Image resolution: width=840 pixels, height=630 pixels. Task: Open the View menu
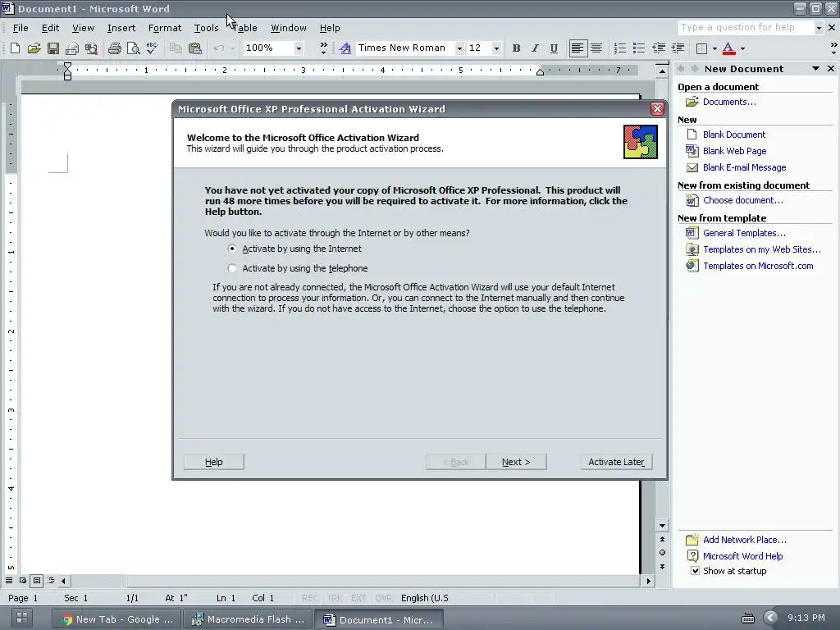point(83,28)
